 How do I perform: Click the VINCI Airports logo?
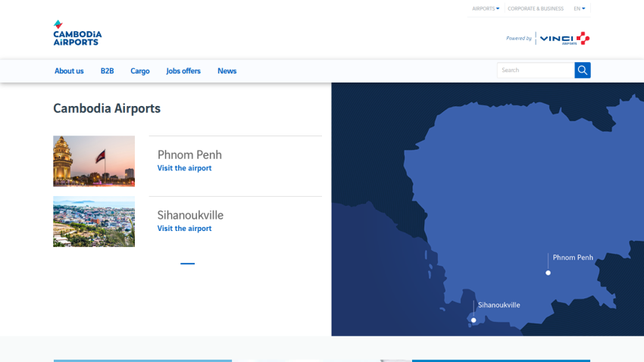(x=564, y=38)
